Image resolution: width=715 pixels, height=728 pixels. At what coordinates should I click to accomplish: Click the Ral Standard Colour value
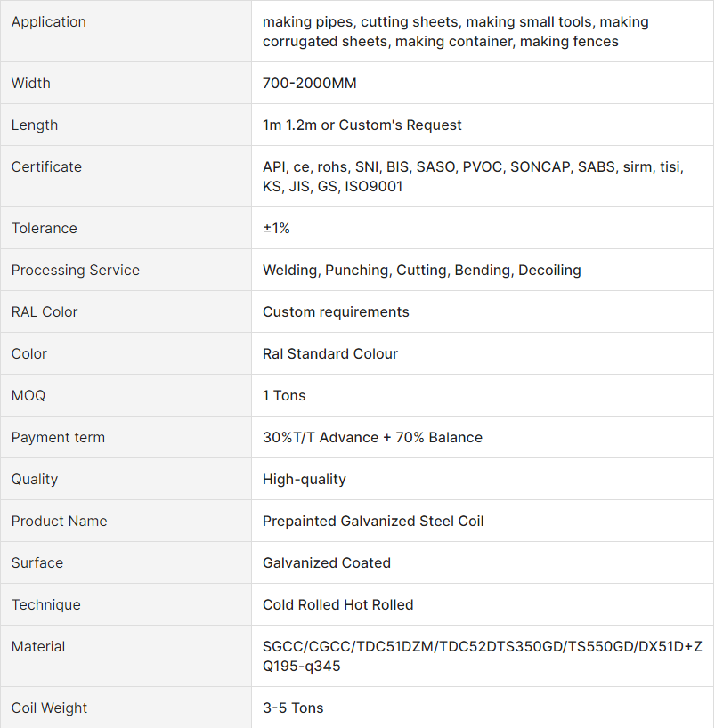coord(330,353)
